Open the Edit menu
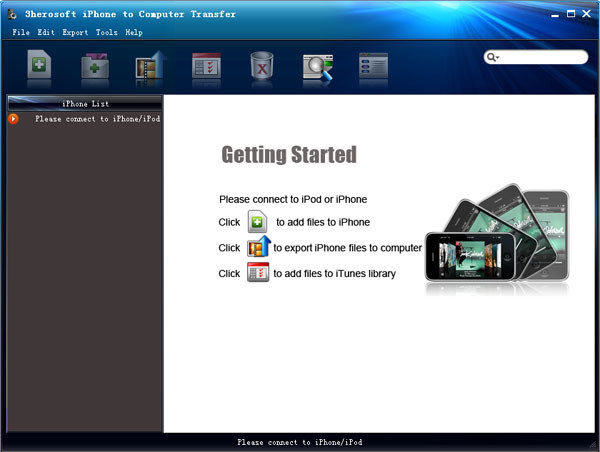This screenshot has width=600, height=452. click(46, 33)
